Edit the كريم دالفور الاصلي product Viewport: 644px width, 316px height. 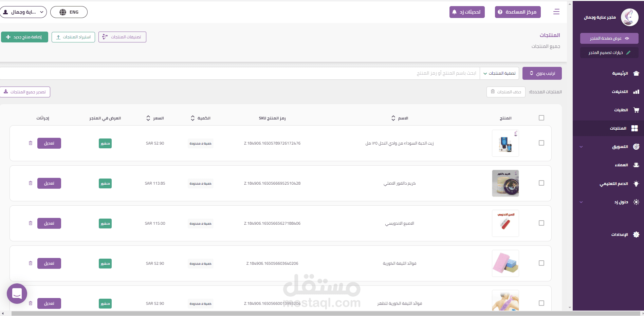tap(49, 183)
